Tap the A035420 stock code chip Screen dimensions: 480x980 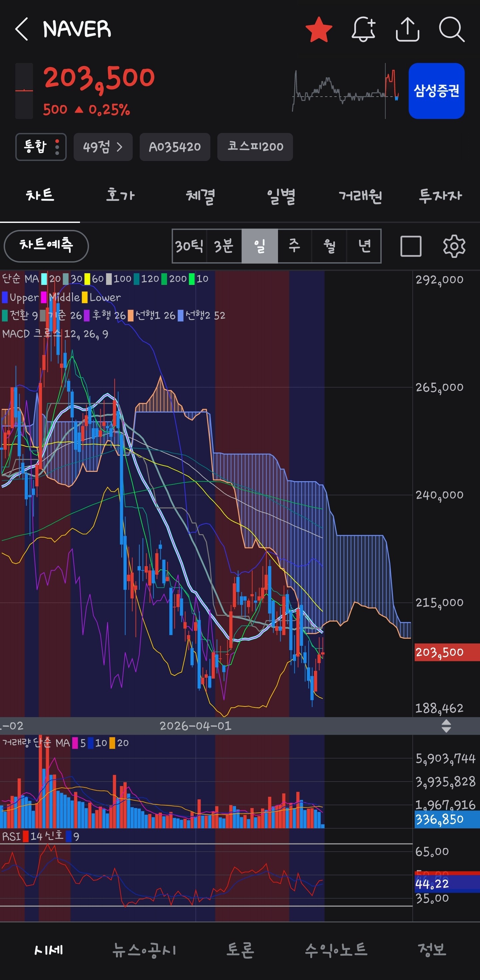(175, 147)
